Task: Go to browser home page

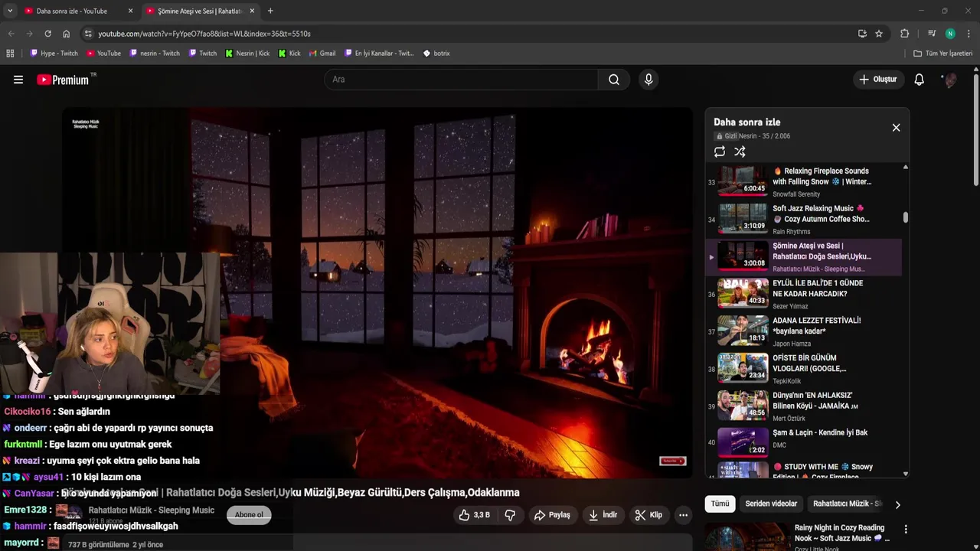Action: click(x=66, y=34)
